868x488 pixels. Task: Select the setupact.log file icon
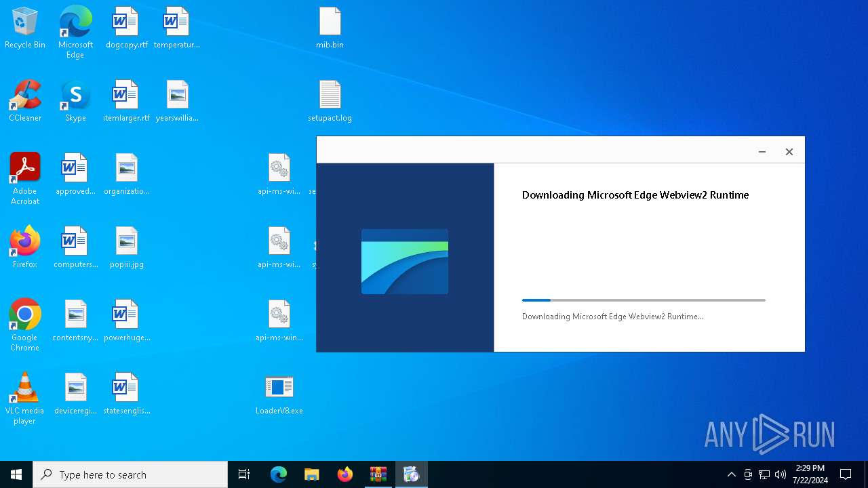point(330,101)
